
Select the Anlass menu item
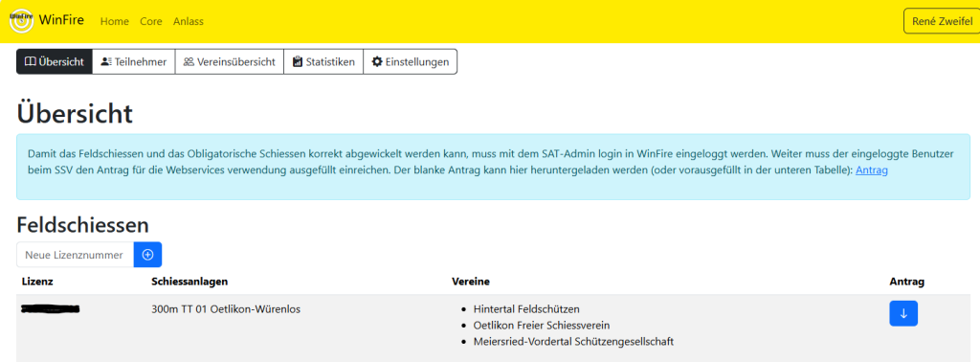click(189, 21)
